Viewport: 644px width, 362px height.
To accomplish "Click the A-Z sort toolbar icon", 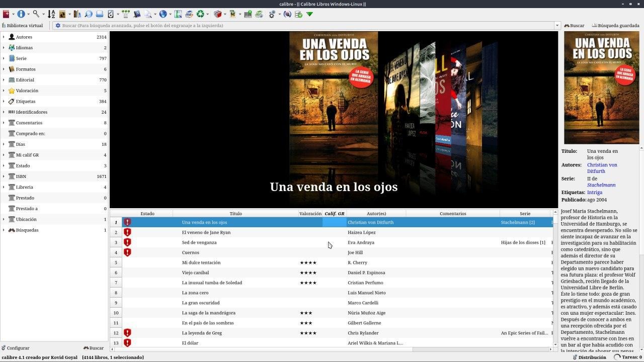I will (x=51, y=14).
